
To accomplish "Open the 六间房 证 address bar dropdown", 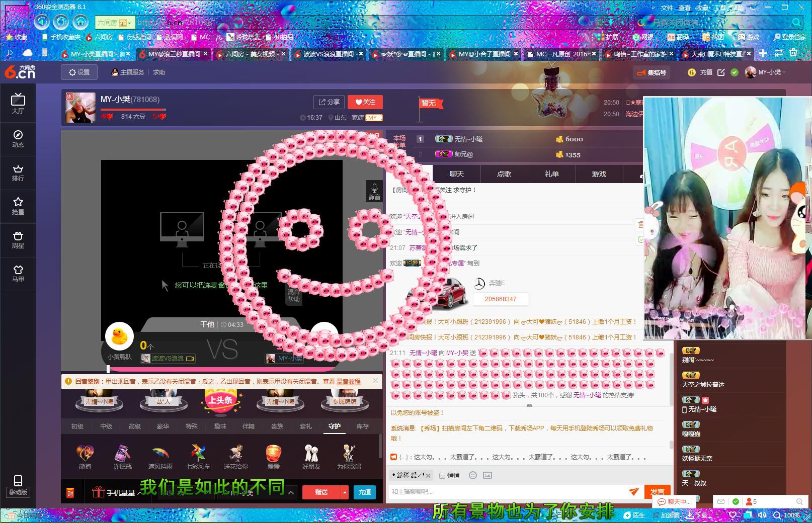I will [x=115, y=23].
